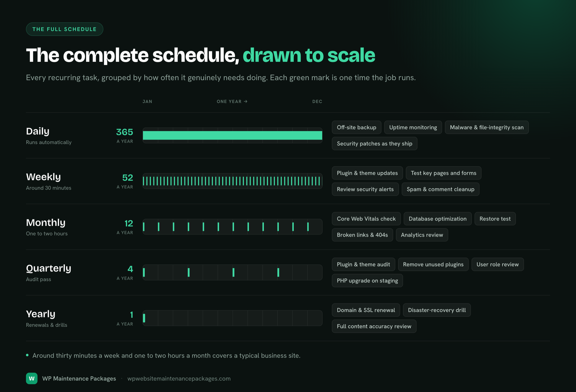Click the 12 a year count
The image size is (576, 392).
[125, 227]
